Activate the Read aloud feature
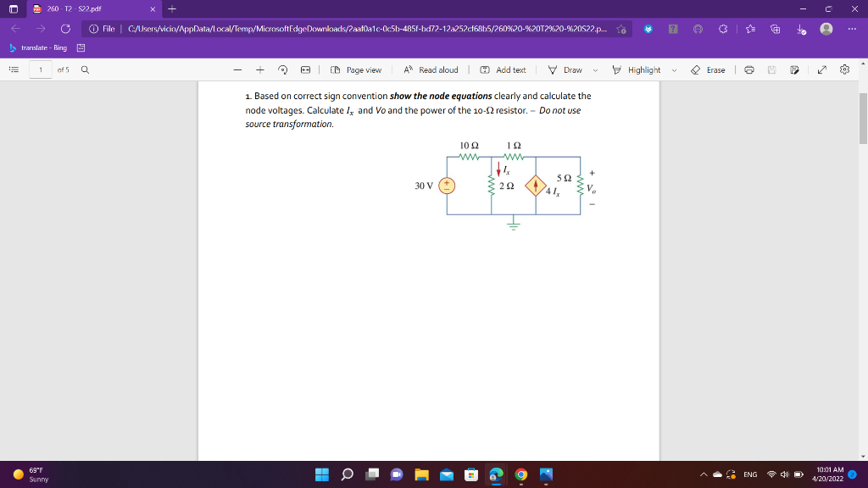This screenshot has height=488, width=868. tap(432, 69)
